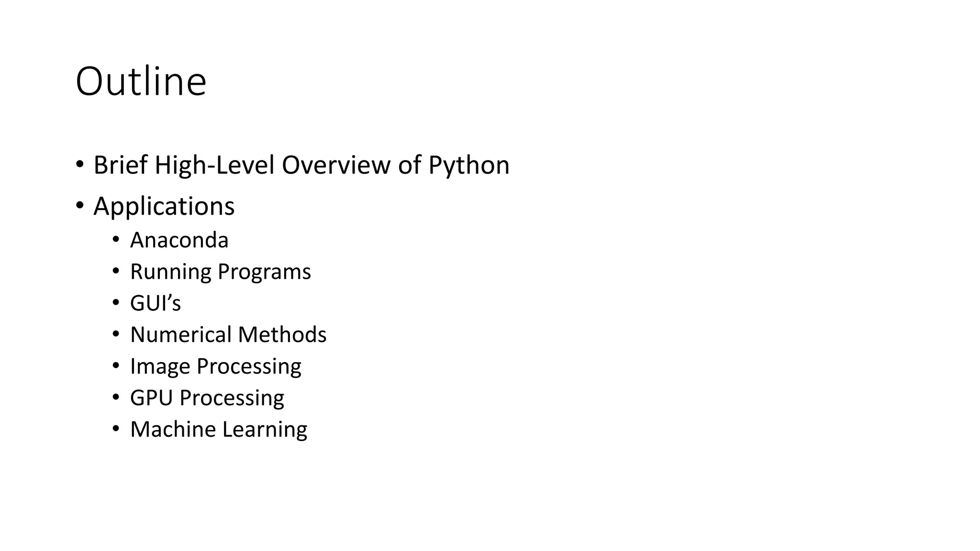Image resolution: width=980 pixels, height=551 pixels.
Task: Click the bullet marker before GUI's
Action: pyautogui.click(x=116, y=302)
